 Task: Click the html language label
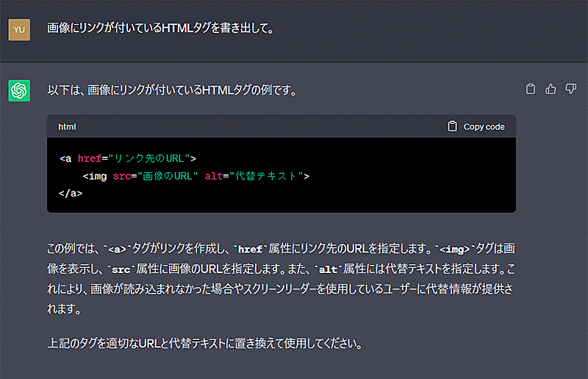67,127
